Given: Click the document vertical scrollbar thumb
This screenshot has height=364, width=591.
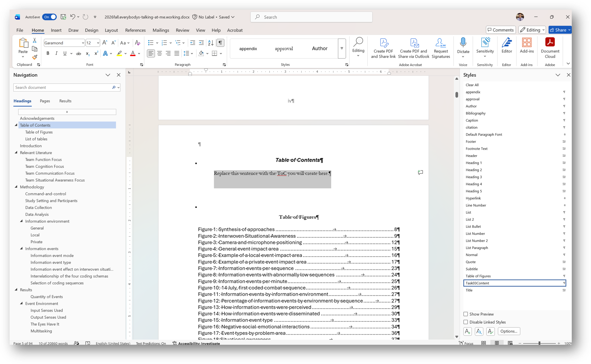Looking at the screenshot, I should point(457,94).
